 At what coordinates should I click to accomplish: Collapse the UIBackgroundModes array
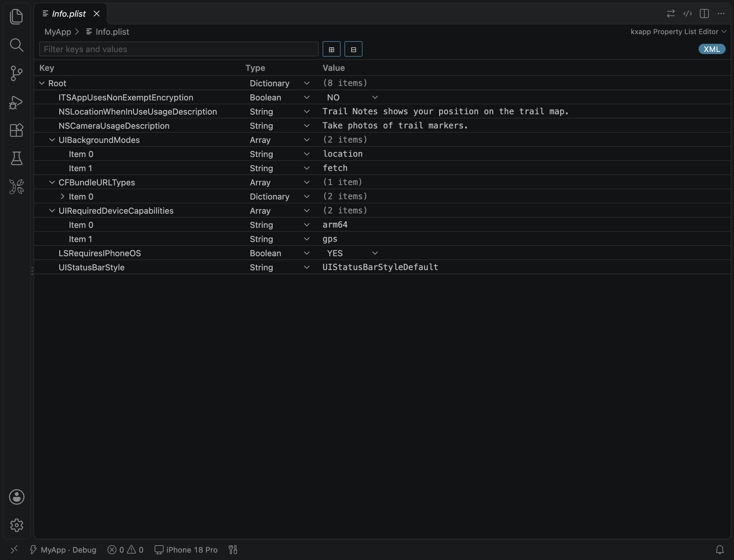(52, 140)
